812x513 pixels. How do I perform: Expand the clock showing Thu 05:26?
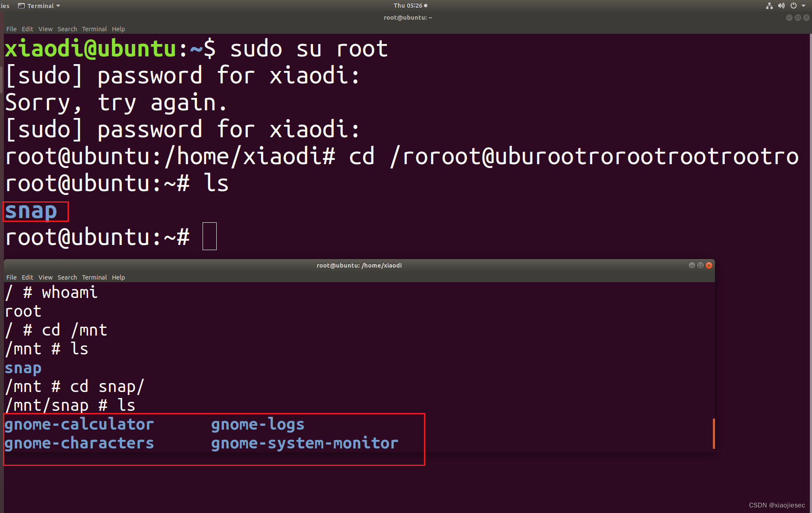[407, 6]
